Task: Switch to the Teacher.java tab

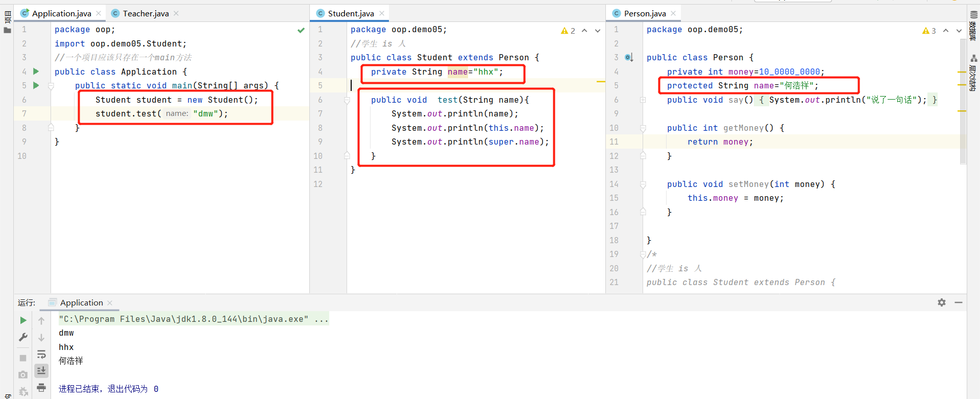Action: [145, 13]
